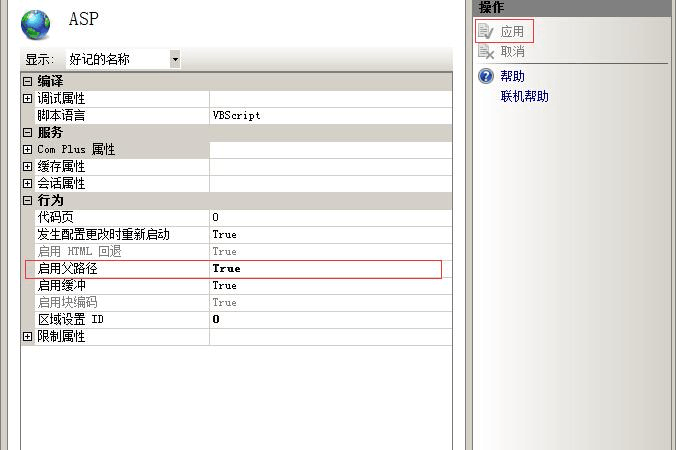Viewport: 676px width, 450px height.
Task: Select the 启用父路径 True value
Action: click(x=226, y=268)
